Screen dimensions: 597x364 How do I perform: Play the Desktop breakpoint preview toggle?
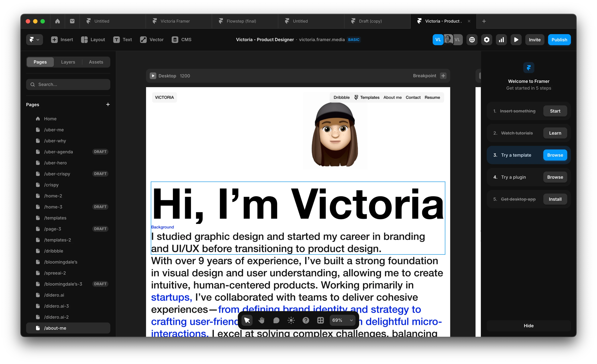click(x=153, y=76)
